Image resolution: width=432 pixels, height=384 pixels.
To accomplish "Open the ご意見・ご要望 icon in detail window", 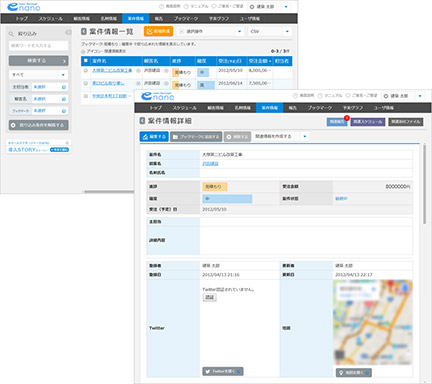I will coord(348,96).
